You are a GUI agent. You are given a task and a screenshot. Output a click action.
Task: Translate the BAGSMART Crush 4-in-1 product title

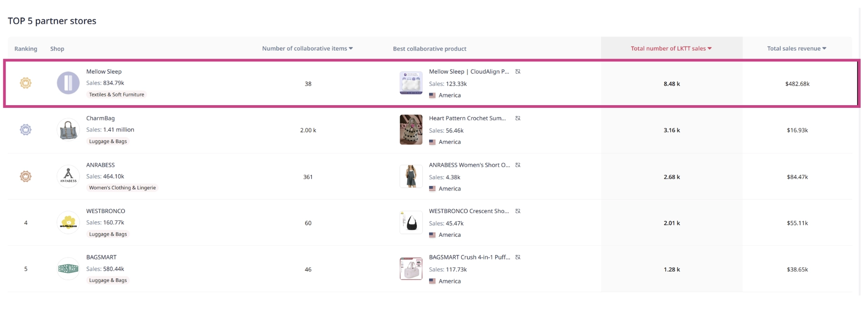[517, 257]
